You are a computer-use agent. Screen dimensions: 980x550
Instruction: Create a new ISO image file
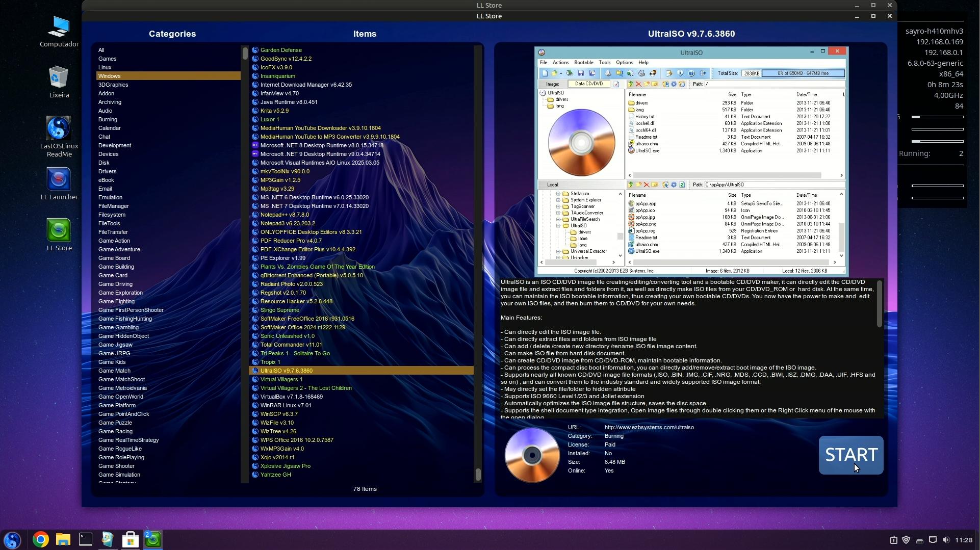[x=545, y=73]
